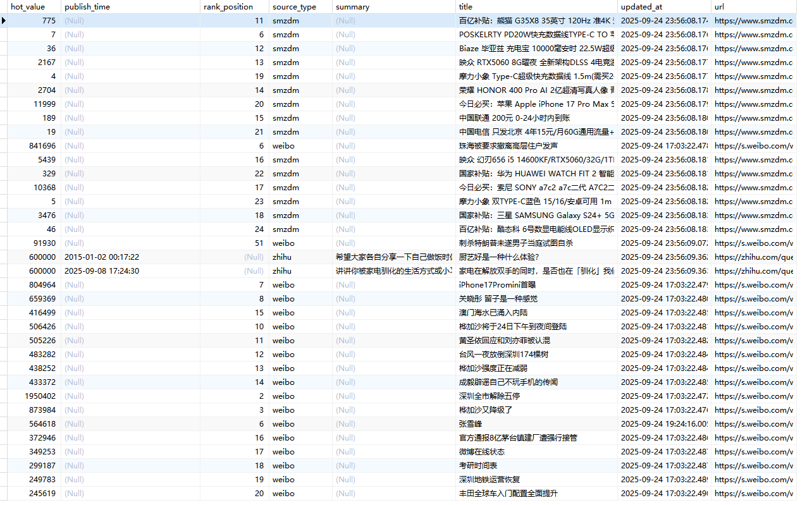Click the rank_position cell showing 51

pyautogui.click(x=259, y=243)
